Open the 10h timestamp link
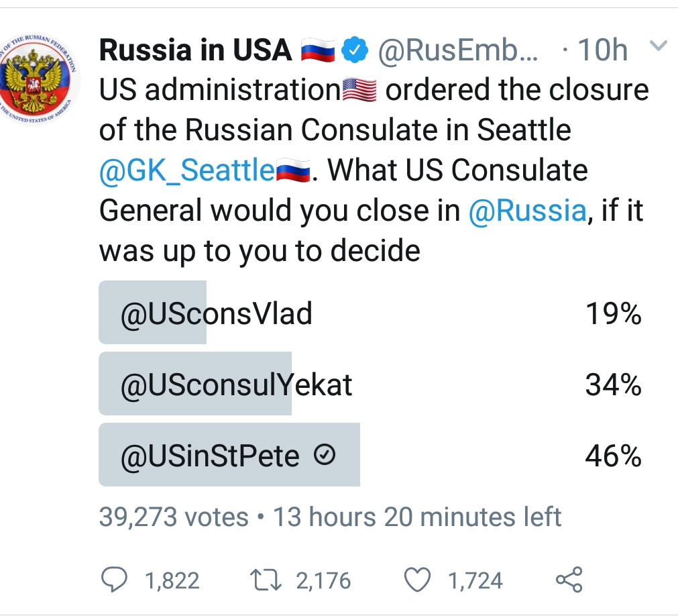This screenshot has height=616, width=678. tap(602, 50)
